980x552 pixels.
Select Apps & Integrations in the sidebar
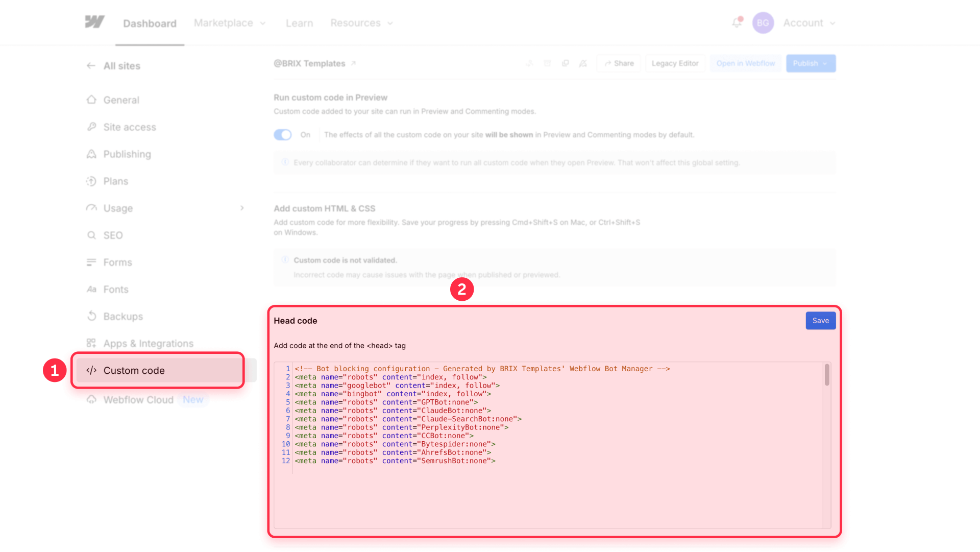pos(149,344)
